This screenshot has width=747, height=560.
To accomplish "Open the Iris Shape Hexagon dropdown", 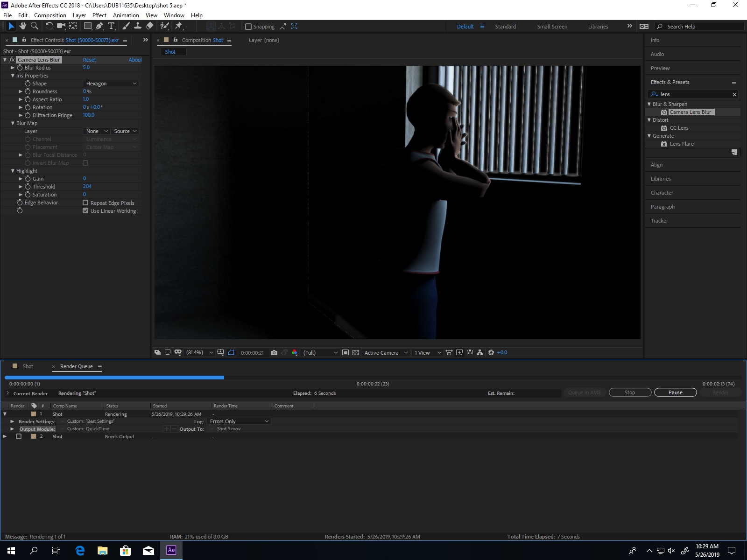I will pos(111,84).
